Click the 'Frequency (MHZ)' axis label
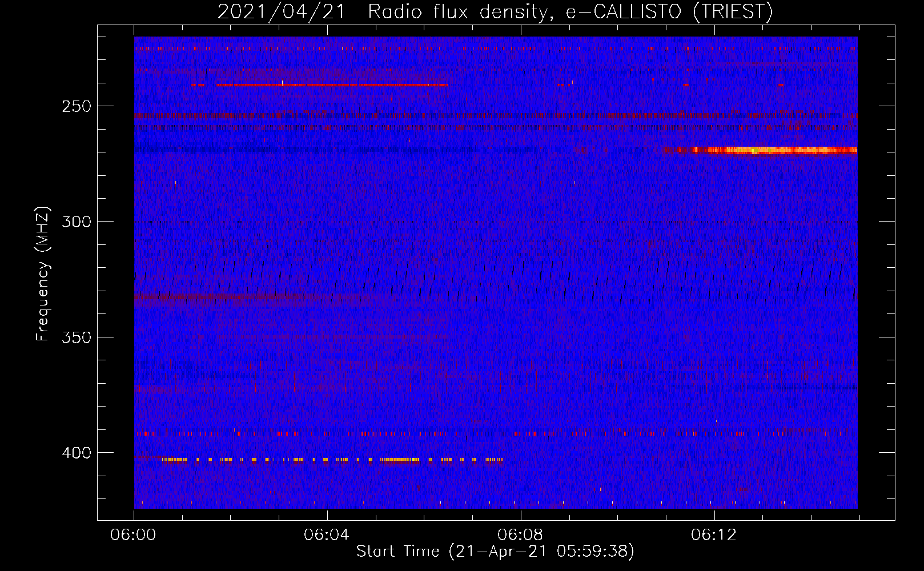The image size is (924, 571). click(x=43, y=274)
